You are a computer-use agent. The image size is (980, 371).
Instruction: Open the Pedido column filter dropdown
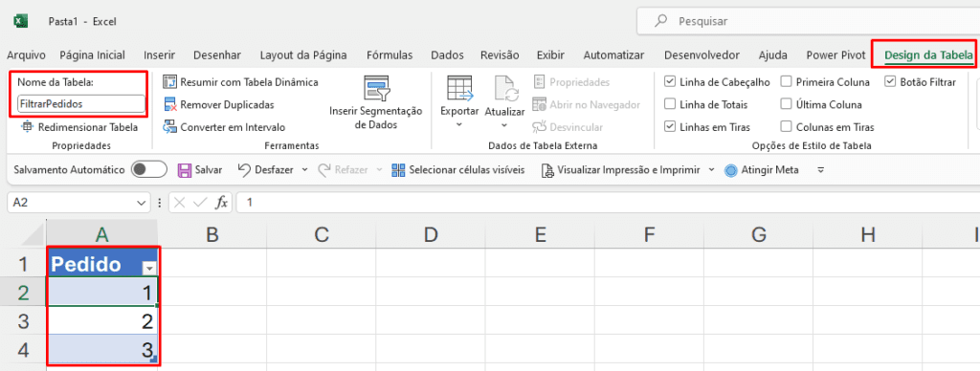(148, 268)
